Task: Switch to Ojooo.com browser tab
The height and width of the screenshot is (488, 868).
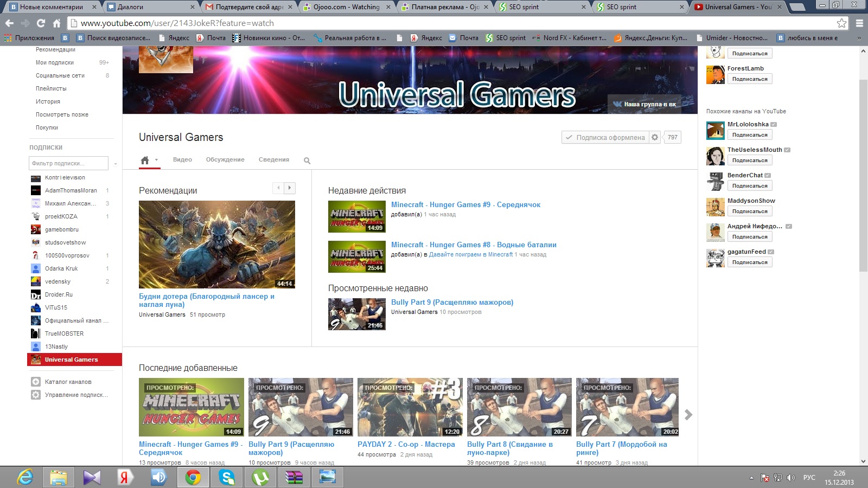Action: click(x=346, y=7)
